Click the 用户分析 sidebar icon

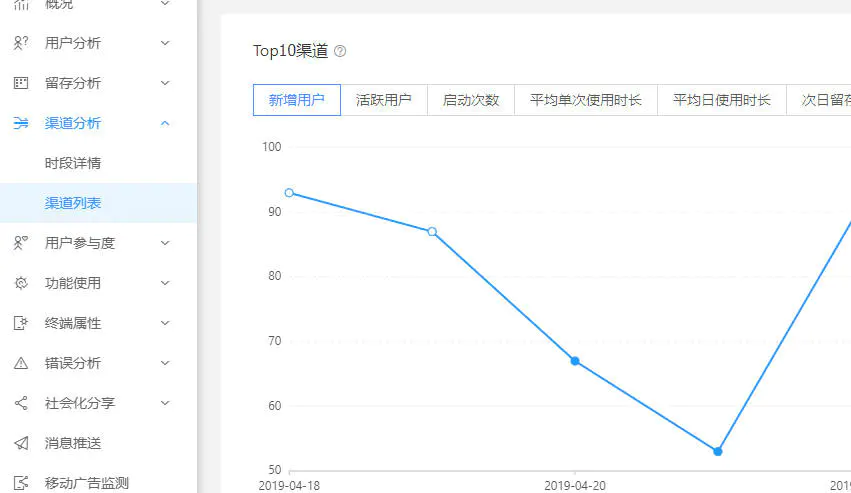[21, 43]
